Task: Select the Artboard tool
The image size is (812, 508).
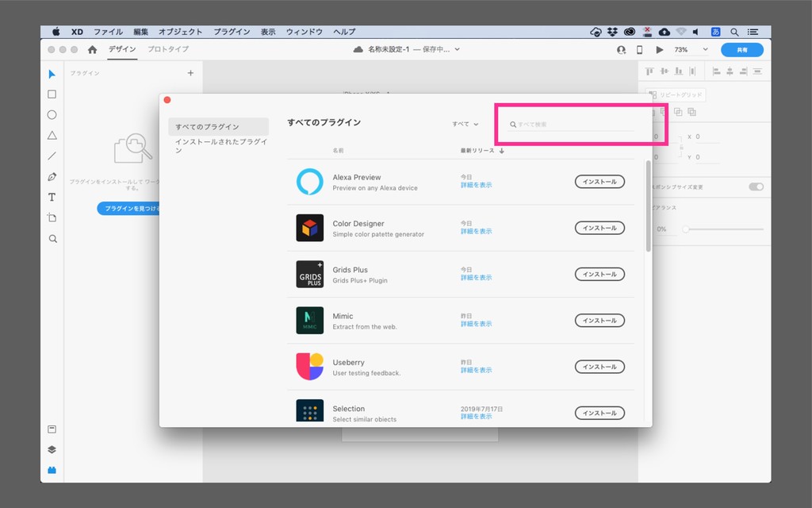Action: pyautogui.click(x=52, y=217)
